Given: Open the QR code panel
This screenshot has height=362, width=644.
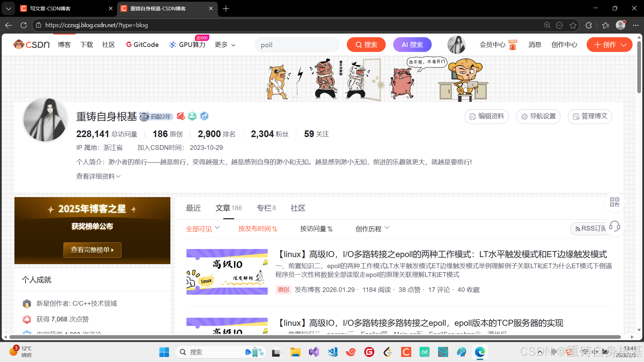Looking at the screenshot, I should pyautogui.click(x=614, y=202).
